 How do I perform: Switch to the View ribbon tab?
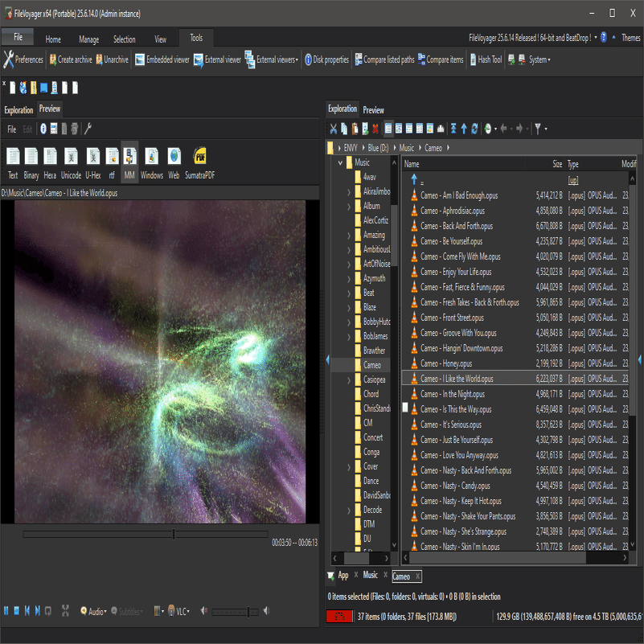[x=160, y=39]
